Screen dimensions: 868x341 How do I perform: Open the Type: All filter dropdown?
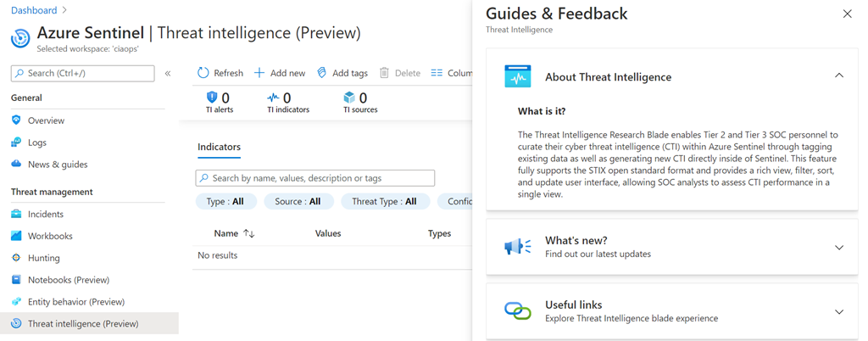[225, 201]
